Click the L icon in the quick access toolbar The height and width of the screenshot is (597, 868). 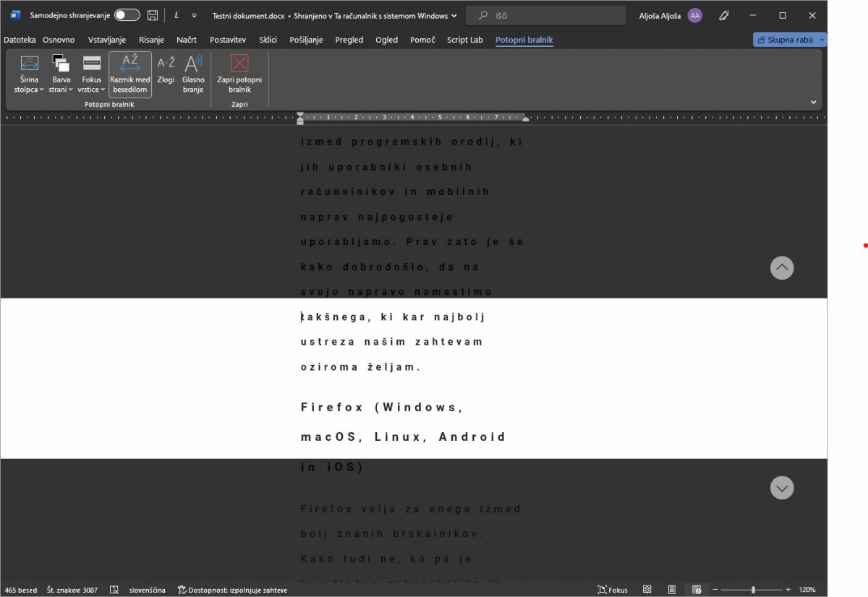(176, 15)
